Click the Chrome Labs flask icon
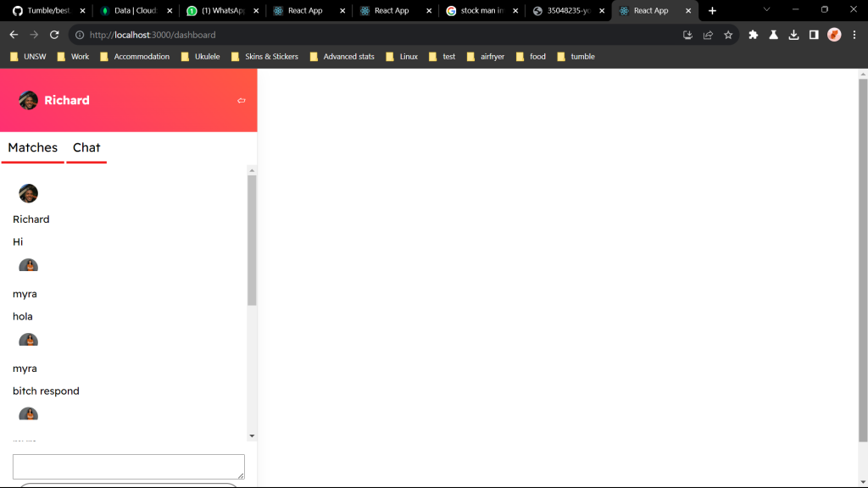The height and width of the screenshot is (488, 868). (773, 35)
